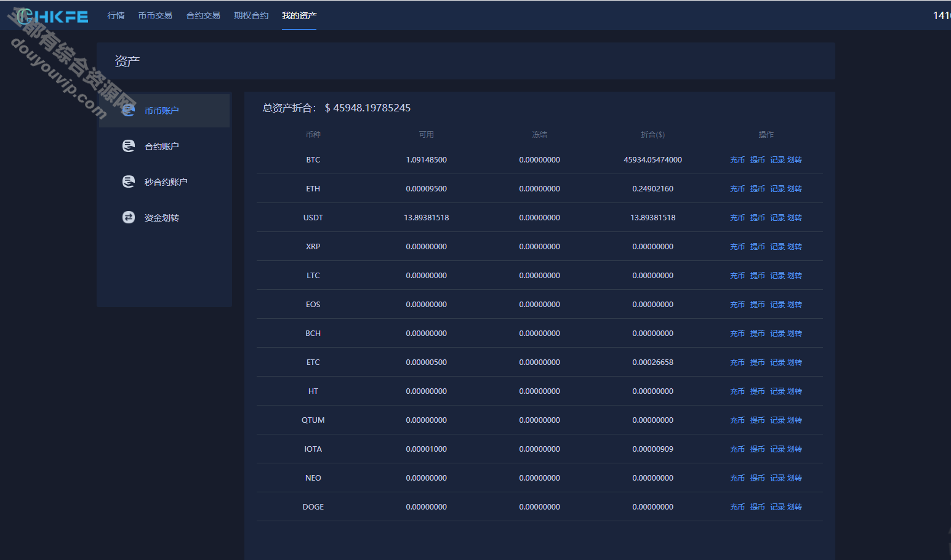This screenshot has width=951, height=560.
Task: Click 提币 in the EOS row
Action: pyautogui.click(x=757, y=305)
